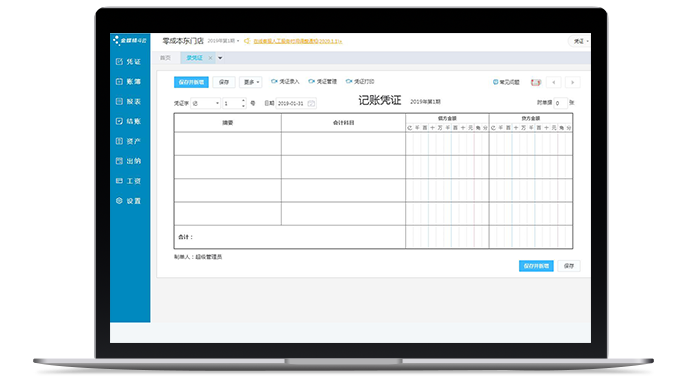The image size is (681, 386).
Task: Go to previous voucher arrow
Action: [553, 82]
